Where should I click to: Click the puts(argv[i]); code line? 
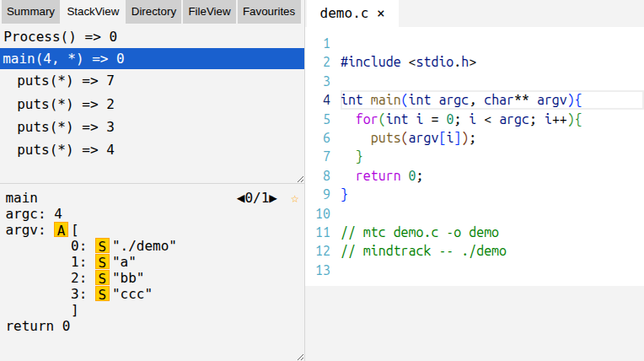(423, 138)
